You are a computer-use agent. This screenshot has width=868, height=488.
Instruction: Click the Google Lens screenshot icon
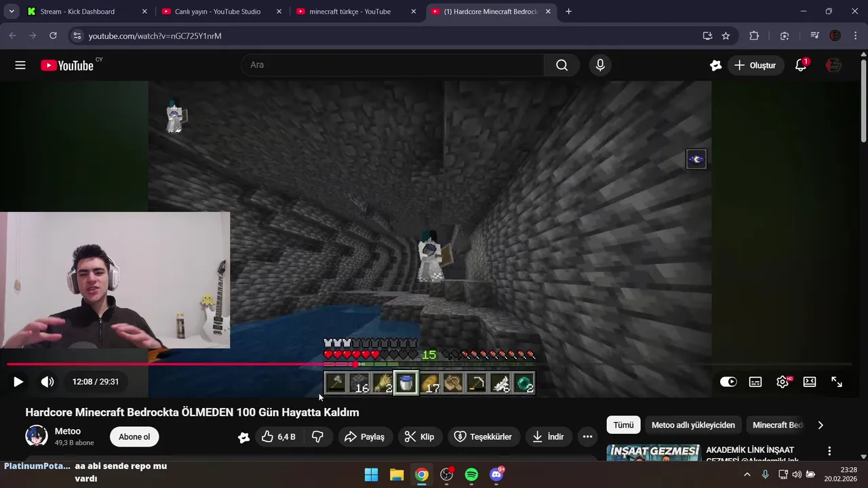785,36
